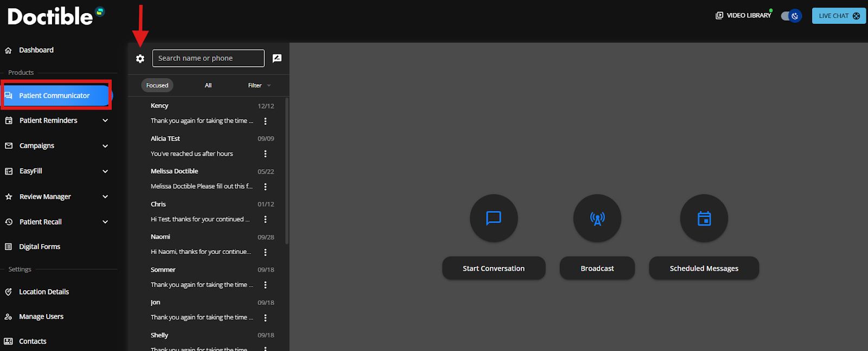Open options menu for Chris conversation

pos(265,220)
